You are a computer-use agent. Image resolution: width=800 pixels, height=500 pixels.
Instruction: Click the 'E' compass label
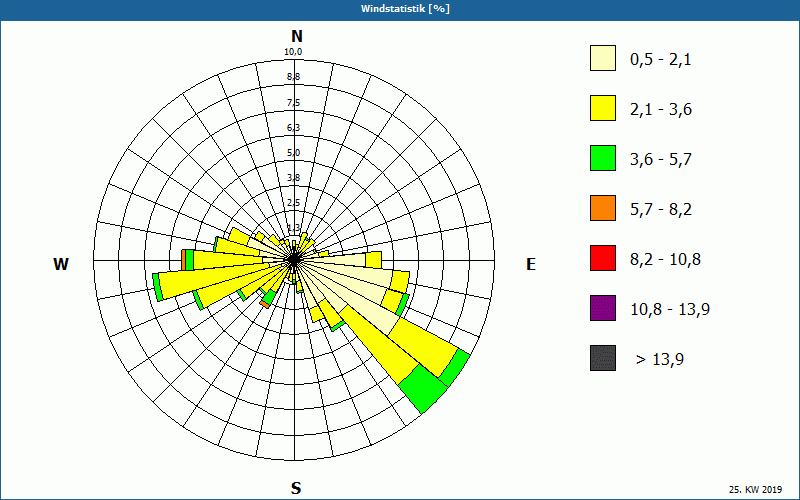point(531,264)
